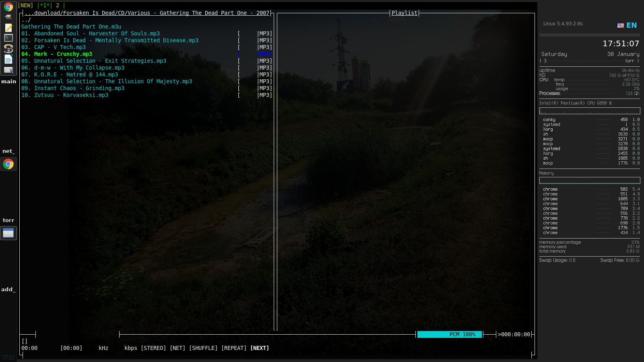This screenshot has width=644, height=362.
Task: Click the Intel(R) Pentium(R) CPU G850 label
Action: (575, 103)
